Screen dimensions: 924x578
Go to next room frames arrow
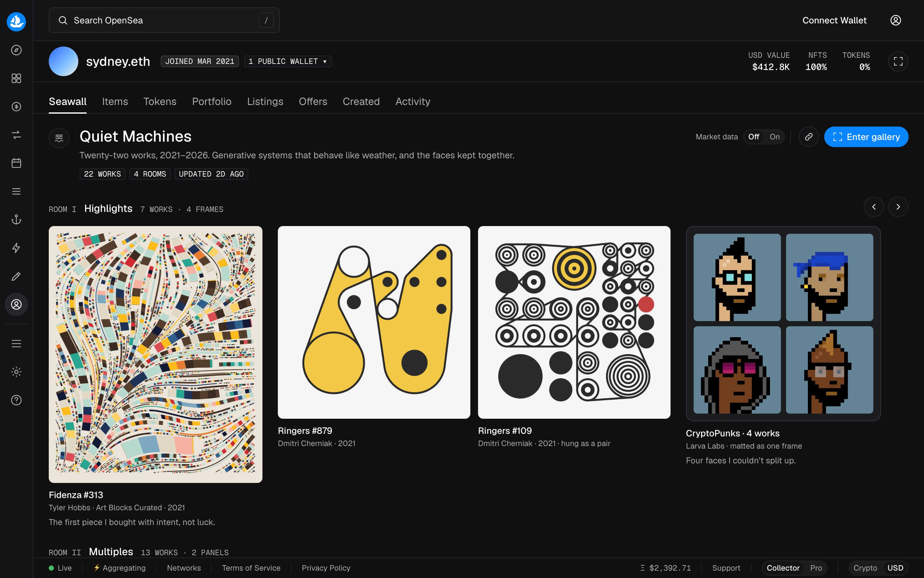coord(898,207)
